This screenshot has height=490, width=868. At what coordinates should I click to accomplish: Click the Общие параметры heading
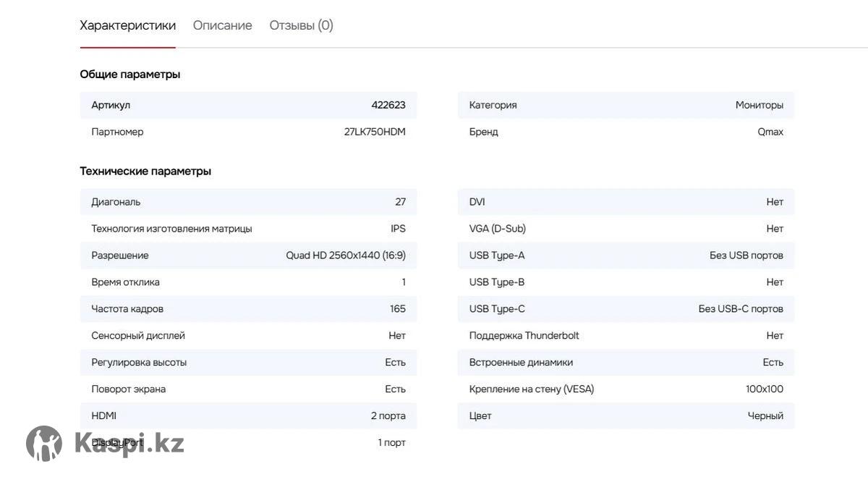pos(129,75)
